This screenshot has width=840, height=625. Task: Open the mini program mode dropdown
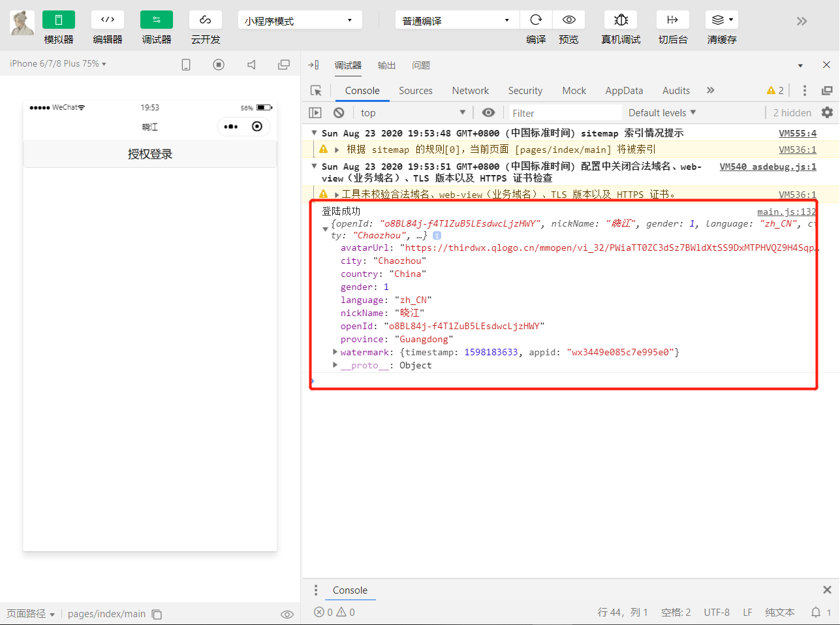pos(300,20)
